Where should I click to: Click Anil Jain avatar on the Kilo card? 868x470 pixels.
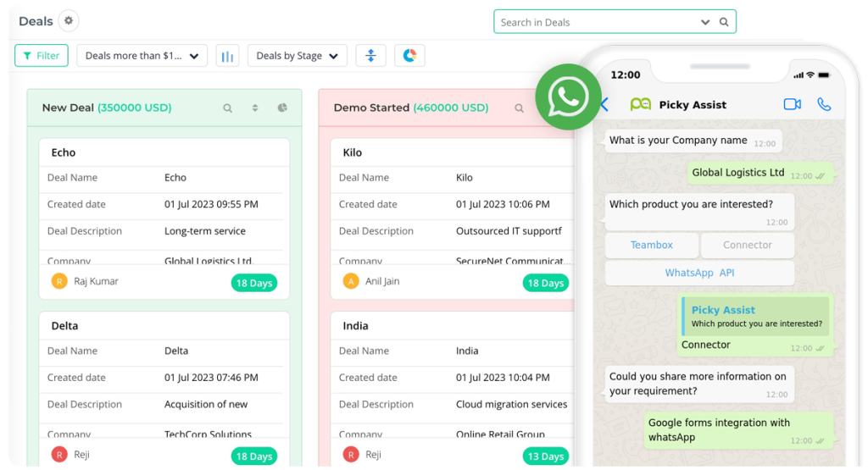coord(351,281)
